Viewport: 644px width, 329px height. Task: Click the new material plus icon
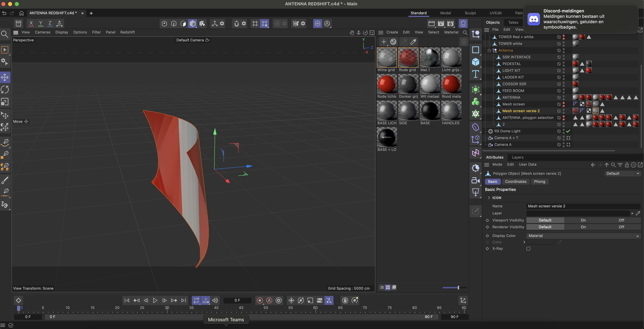click(x=384, y=42)
